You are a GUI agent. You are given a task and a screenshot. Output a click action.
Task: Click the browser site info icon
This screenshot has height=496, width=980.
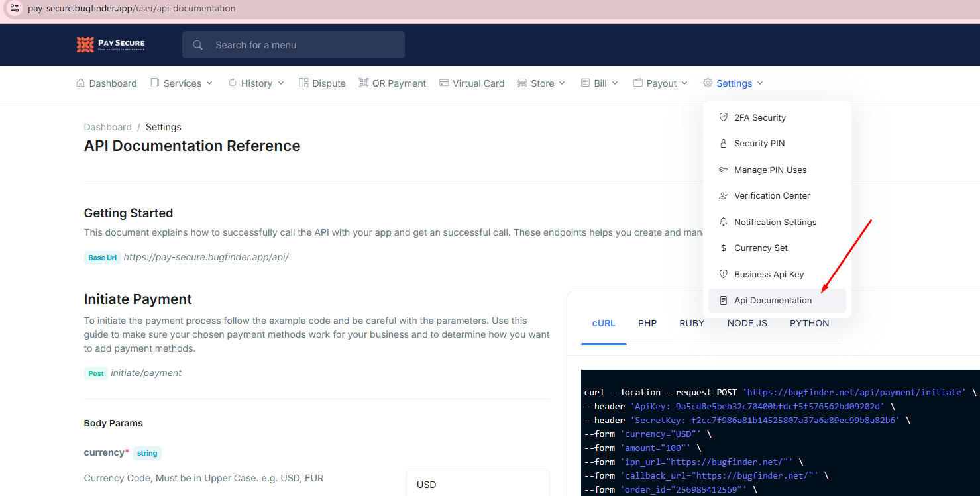14,8
